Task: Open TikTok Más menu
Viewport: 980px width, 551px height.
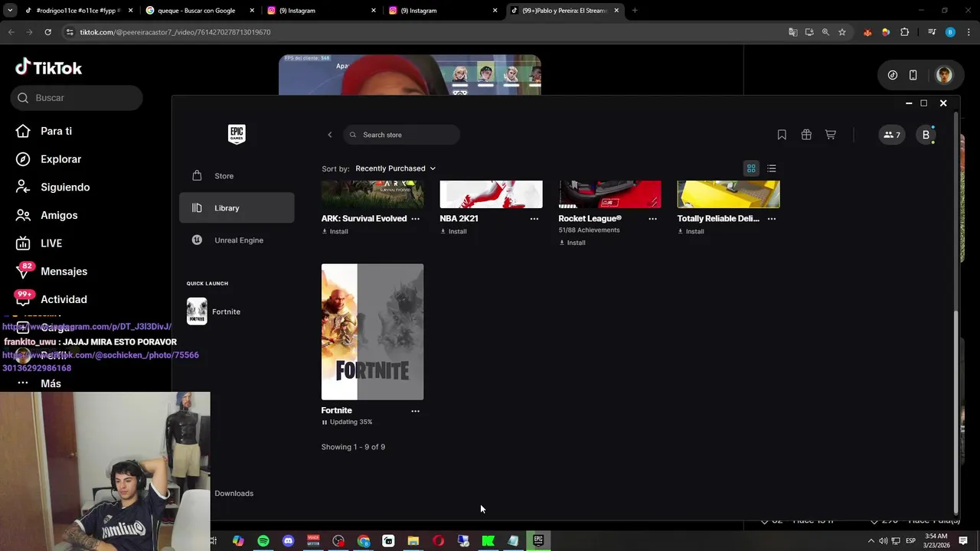Action: (40, 383)
